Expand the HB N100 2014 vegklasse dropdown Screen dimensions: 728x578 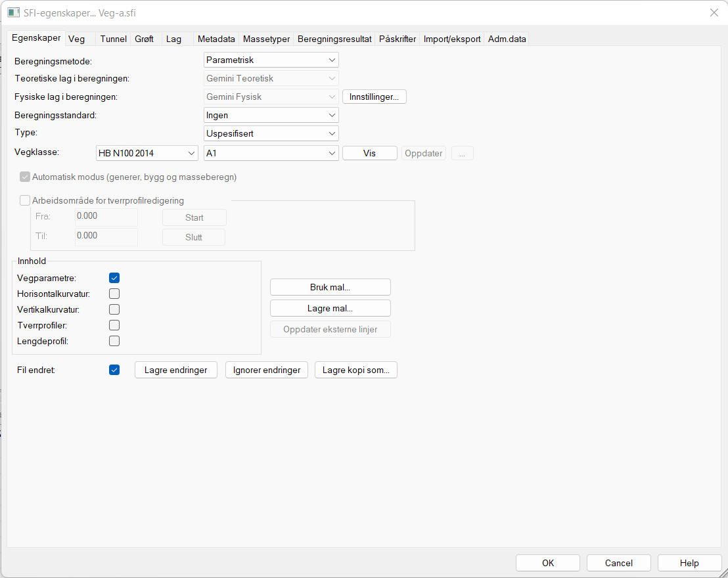[x=147, y=153]
